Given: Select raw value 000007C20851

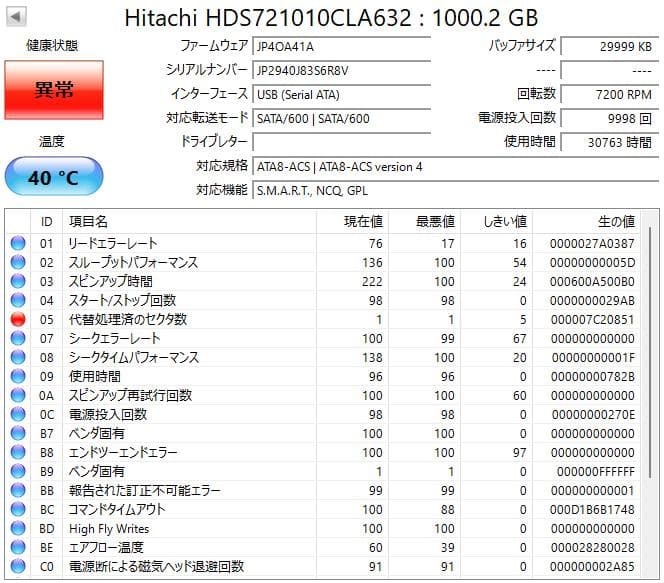Looking at the screenshot, I should pyautogui.click(x=592, y=320).
